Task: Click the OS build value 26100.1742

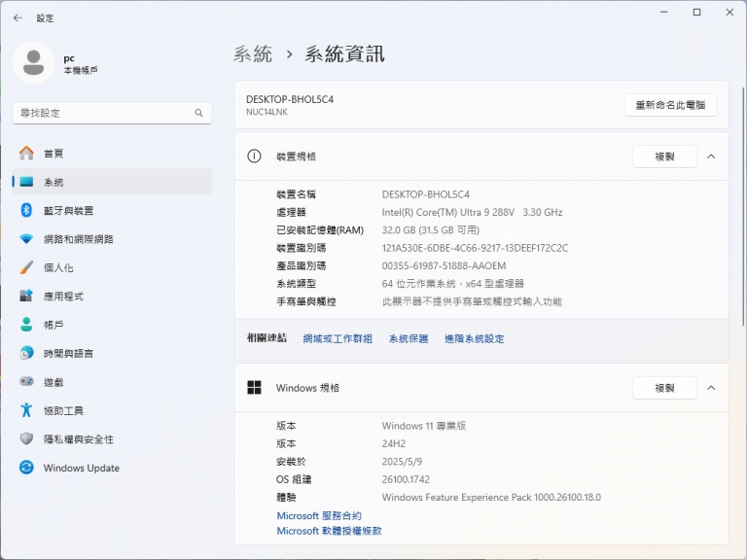Action: click(406, 479)
